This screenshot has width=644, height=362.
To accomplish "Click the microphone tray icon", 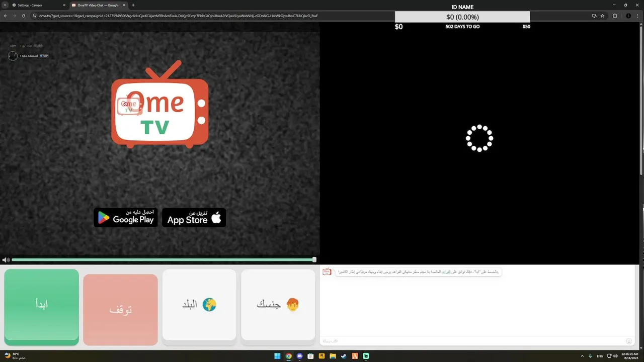I will tap(590, 356).
